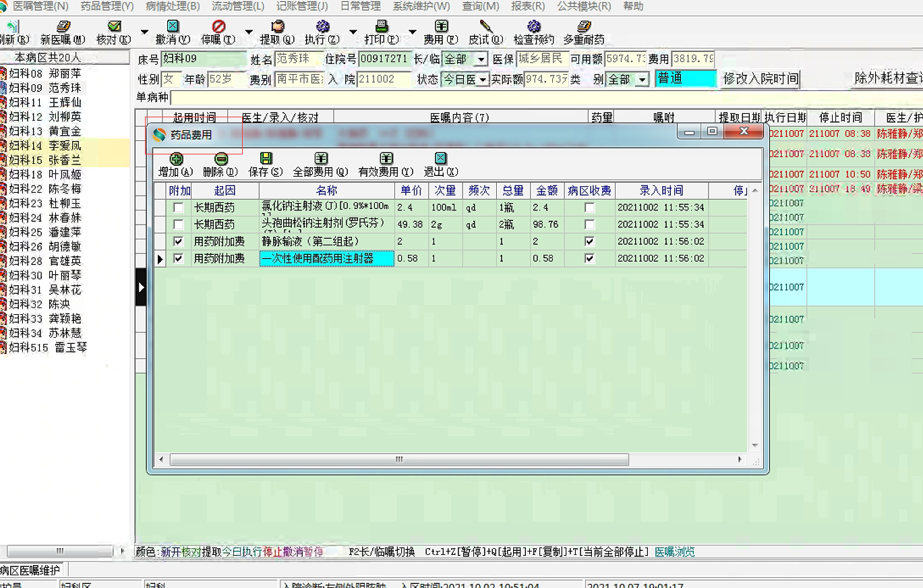Open the 流动管理(L) menu
Viewport: 923px width, 588px height.
click(x=238, y=6)
